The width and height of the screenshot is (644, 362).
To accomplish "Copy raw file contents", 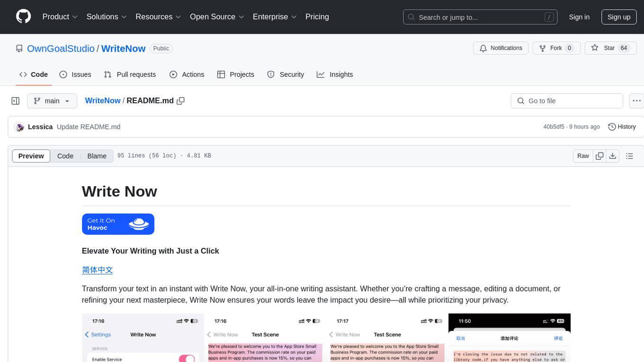I will tap(599, 156).
